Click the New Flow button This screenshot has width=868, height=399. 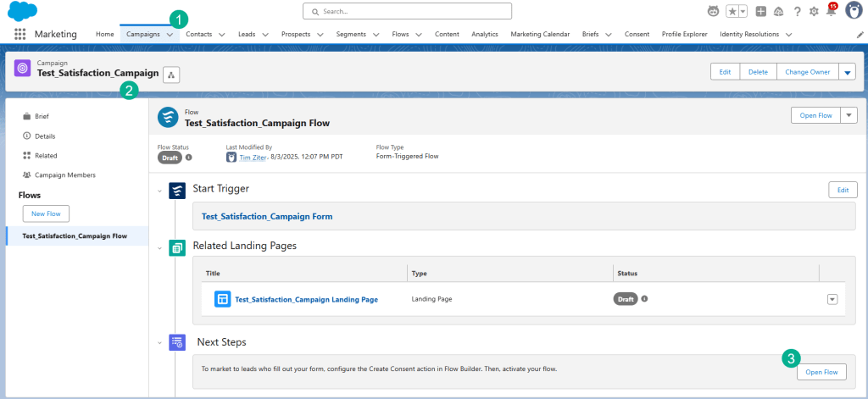[x=46, y=213]
